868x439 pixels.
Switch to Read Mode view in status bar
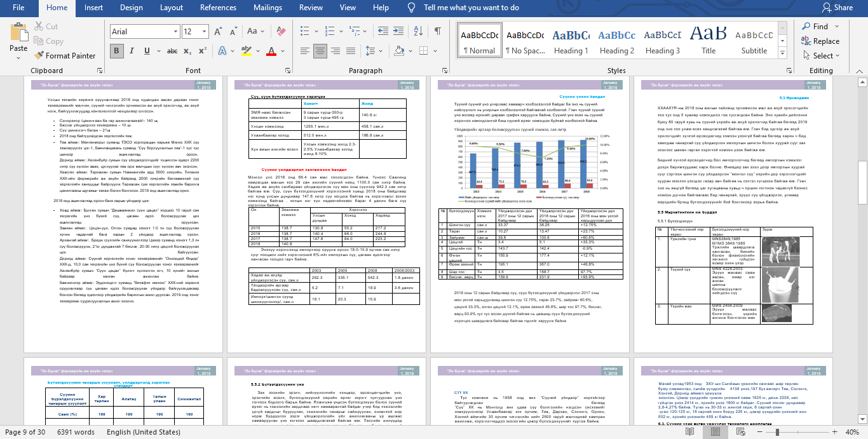(689, 432)
